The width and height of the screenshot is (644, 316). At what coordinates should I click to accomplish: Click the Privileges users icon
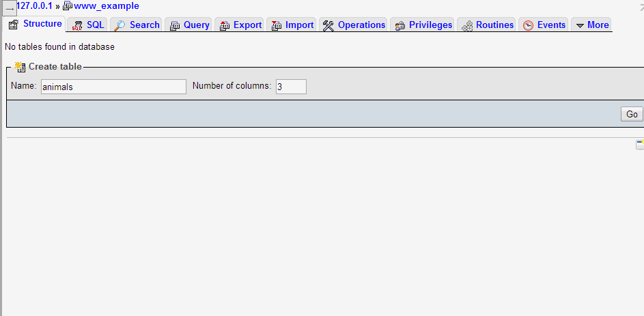pos(400,26)
